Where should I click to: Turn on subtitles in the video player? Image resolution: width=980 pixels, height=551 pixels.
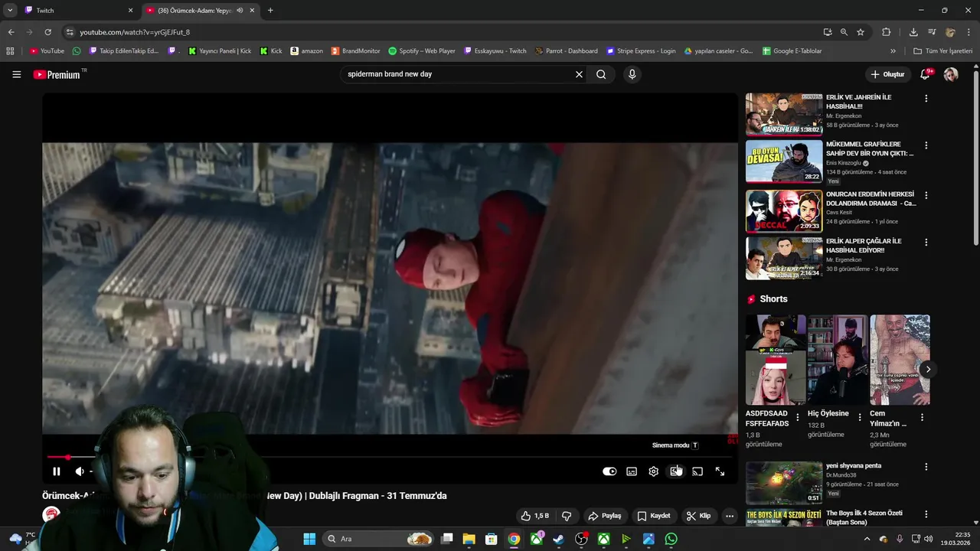point(632,471)
